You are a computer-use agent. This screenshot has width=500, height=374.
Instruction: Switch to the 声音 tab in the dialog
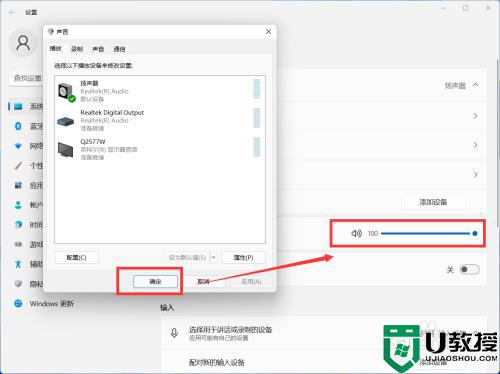pos(98,49)
